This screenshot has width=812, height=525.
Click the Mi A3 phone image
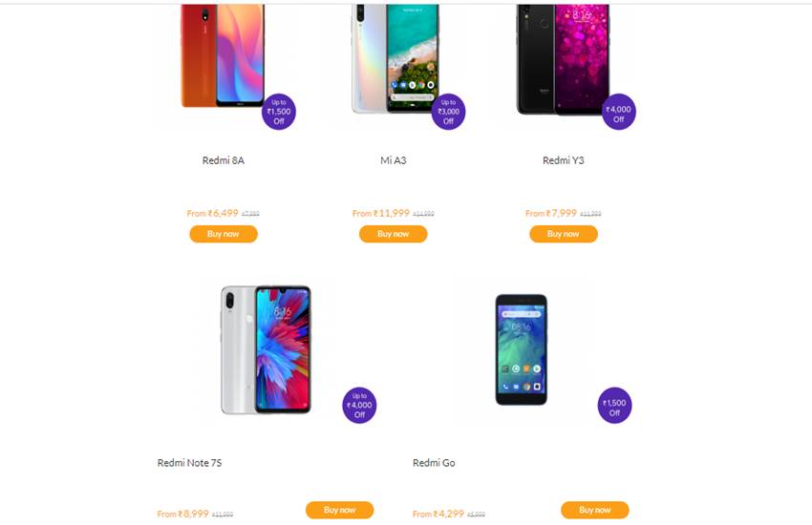coord(395,58)
